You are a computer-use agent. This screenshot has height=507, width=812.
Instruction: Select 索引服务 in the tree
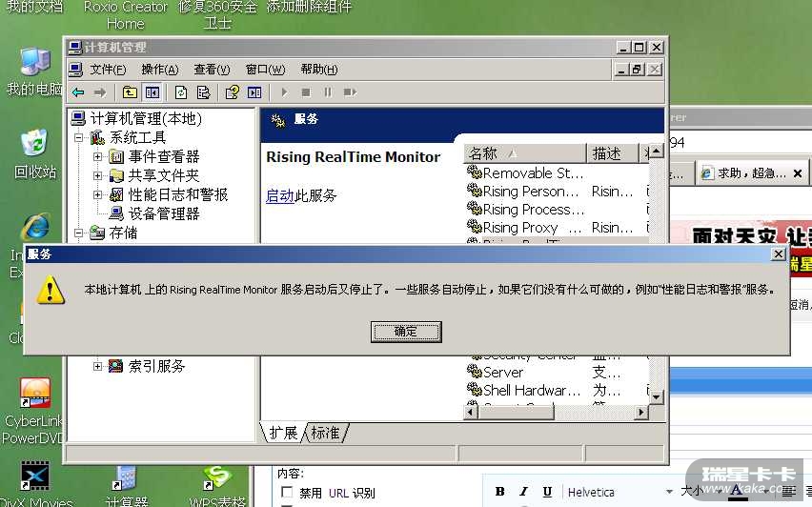(x=156, y=366)
